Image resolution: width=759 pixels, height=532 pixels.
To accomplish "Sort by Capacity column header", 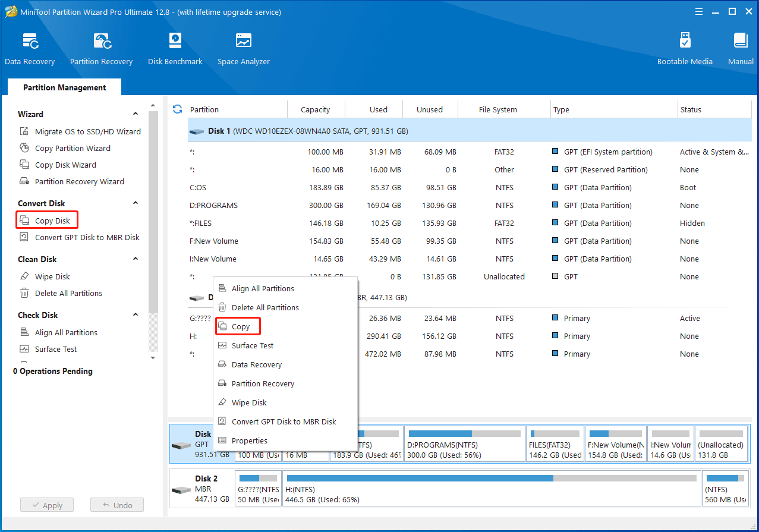I will coord(316,109).
